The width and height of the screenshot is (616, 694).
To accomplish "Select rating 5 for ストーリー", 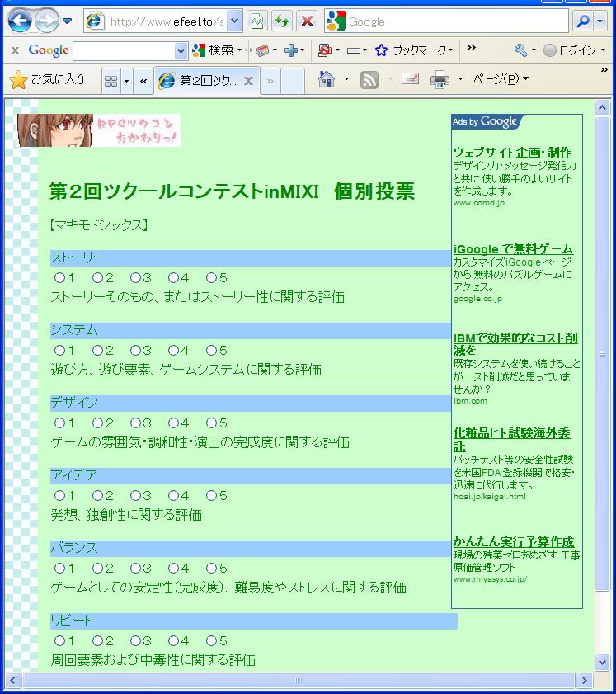I will point(211,278).
